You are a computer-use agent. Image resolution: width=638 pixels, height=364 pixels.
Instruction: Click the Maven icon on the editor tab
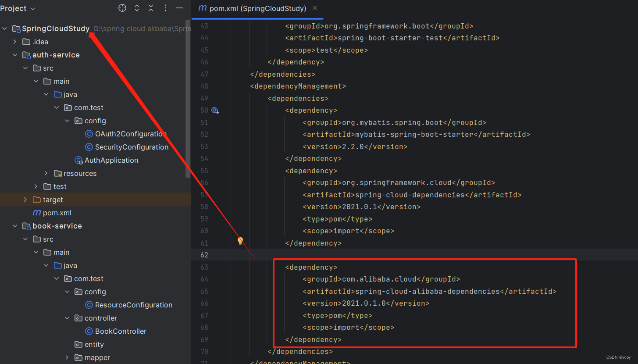coord(203,8)
